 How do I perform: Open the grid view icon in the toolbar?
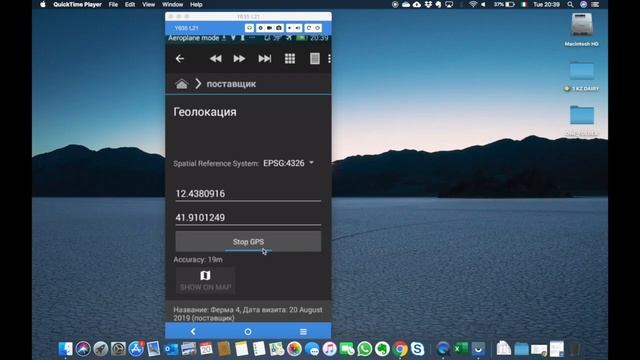tap(290, 59)
